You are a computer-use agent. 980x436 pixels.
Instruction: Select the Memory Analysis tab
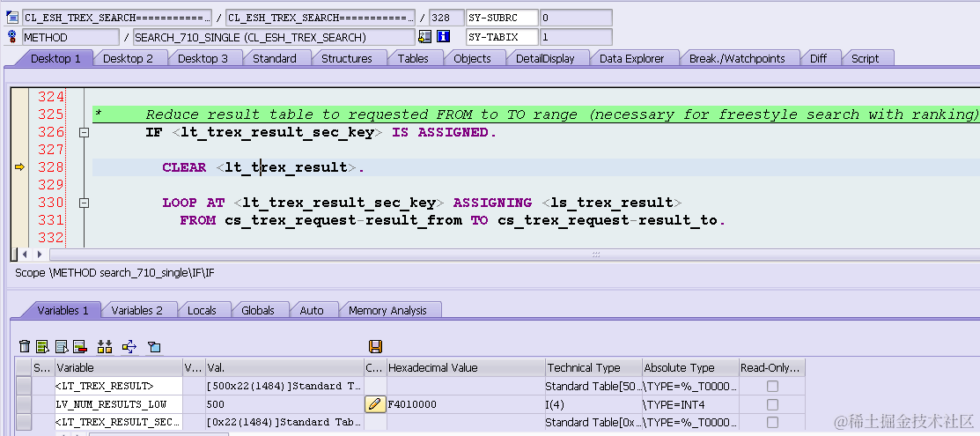pos(387,310)
